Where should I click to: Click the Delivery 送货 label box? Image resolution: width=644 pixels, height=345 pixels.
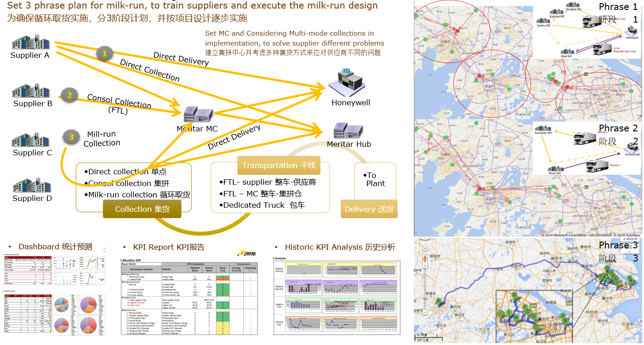tap(369, 209)
